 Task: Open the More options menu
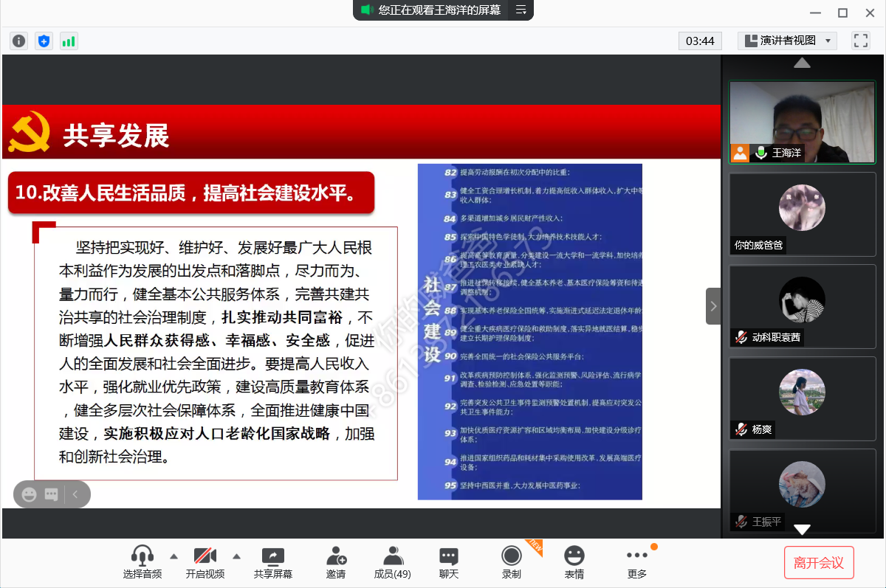tap(636, 563)
